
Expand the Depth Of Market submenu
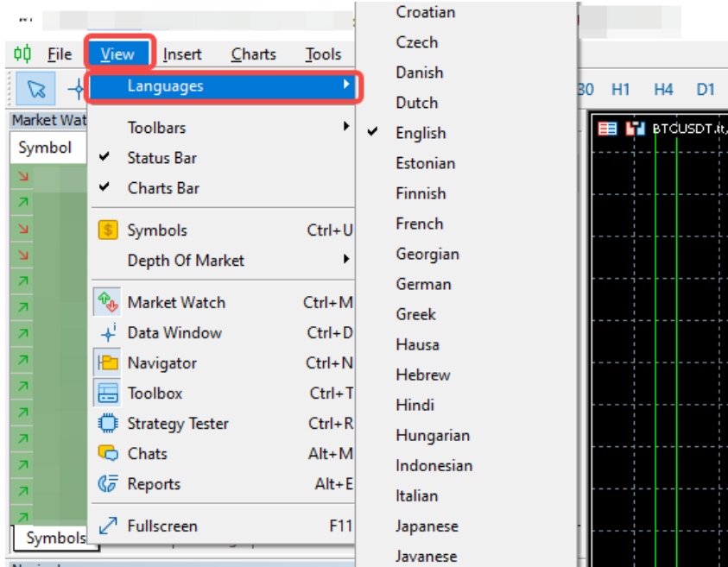coord(186,261)
